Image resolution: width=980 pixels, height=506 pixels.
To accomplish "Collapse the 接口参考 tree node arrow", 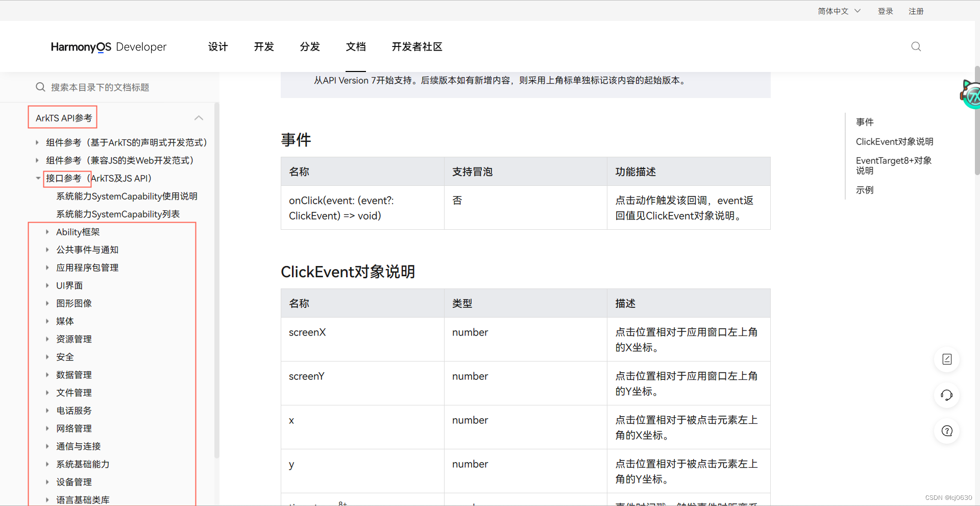I will point(37,178).
